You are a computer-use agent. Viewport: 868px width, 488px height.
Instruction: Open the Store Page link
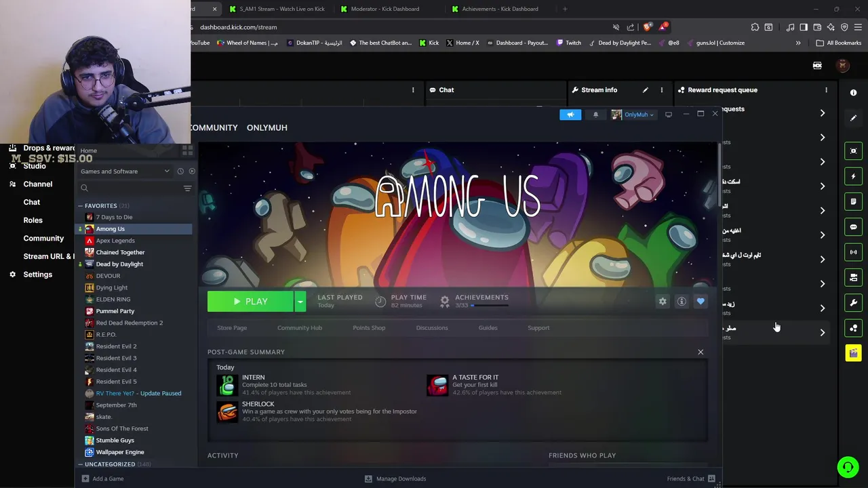pyautogui.click(x=232, y=328)
